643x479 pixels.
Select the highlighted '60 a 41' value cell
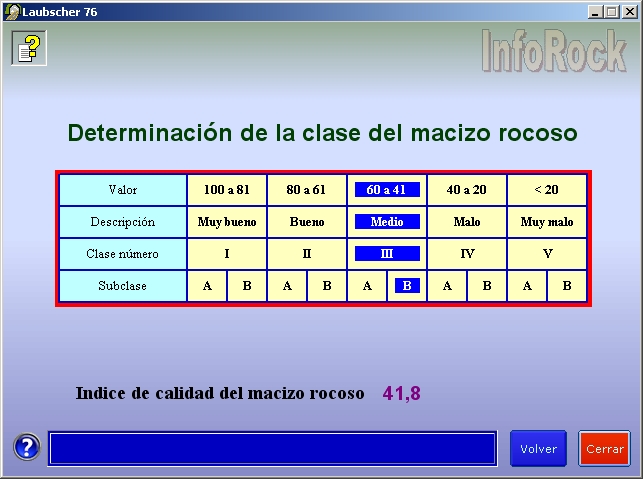tap(387, 189)
